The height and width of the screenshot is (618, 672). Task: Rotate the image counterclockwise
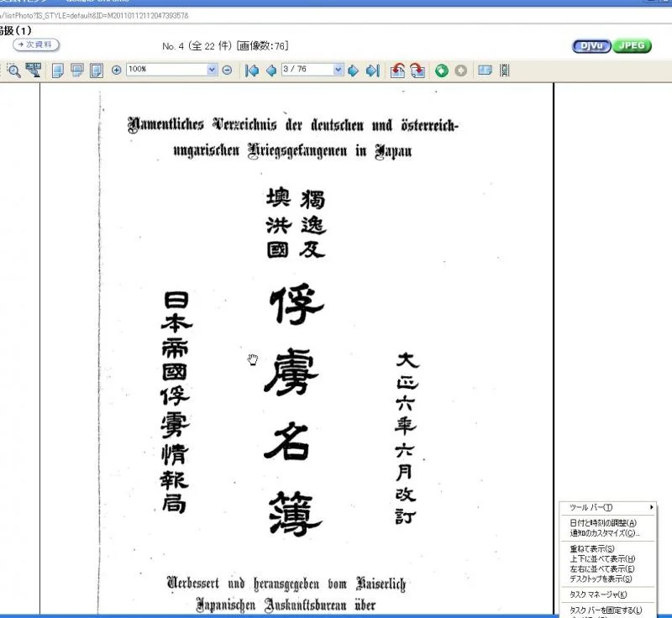pyautogui.click(x=397, y=71)
